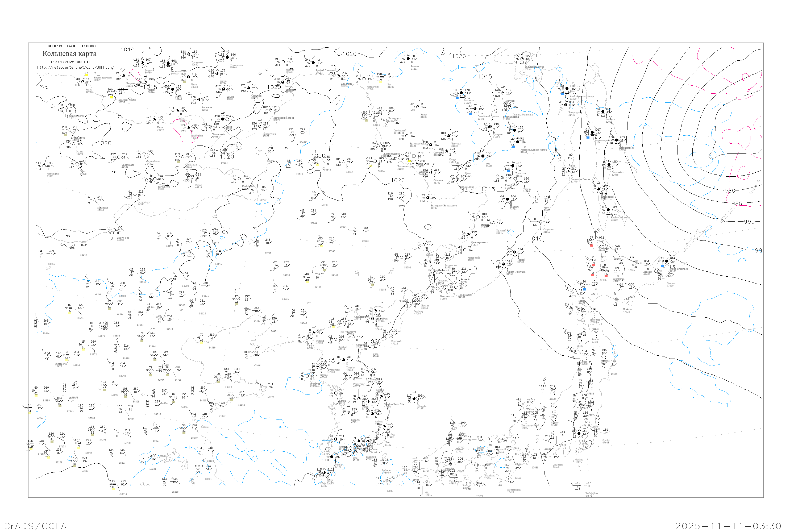Click the 'Троицкое 31655' station label

tap(521, 174)
